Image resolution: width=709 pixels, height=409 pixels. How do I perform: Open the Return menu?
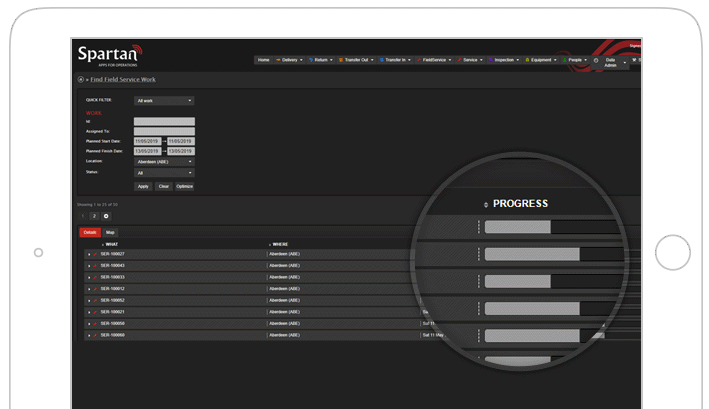(x=321, y=60)
